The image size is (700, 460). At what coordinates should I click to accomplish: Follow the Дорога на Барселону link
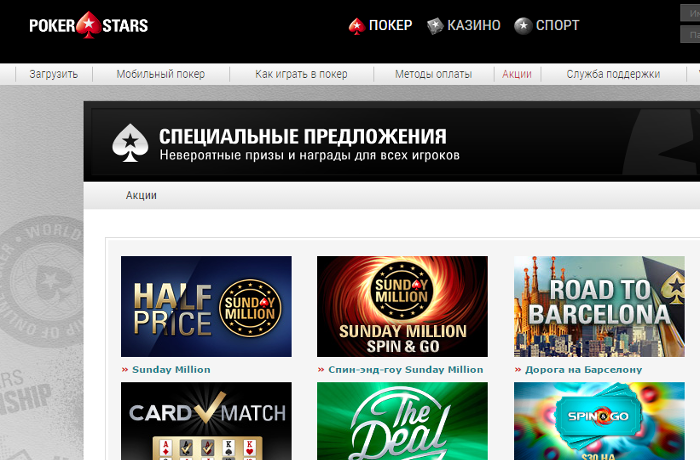tap(583, 369)
